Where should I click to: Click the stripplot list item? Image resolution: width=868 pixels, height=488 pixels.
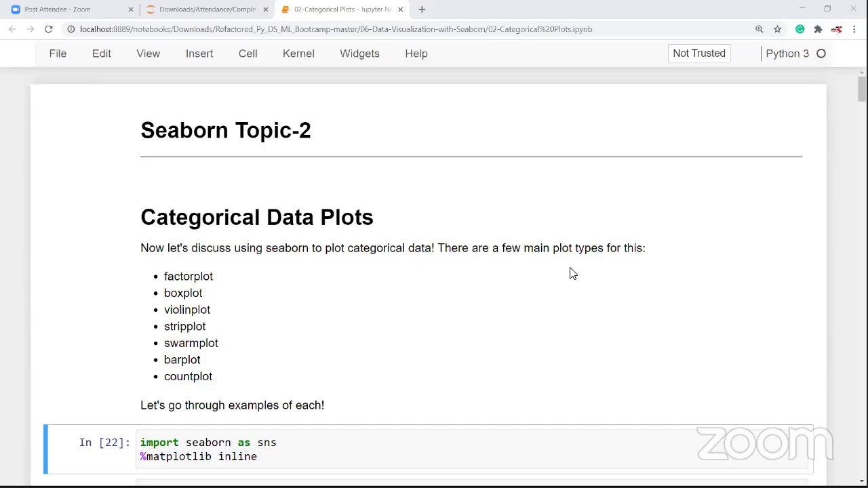pos(184,327)
